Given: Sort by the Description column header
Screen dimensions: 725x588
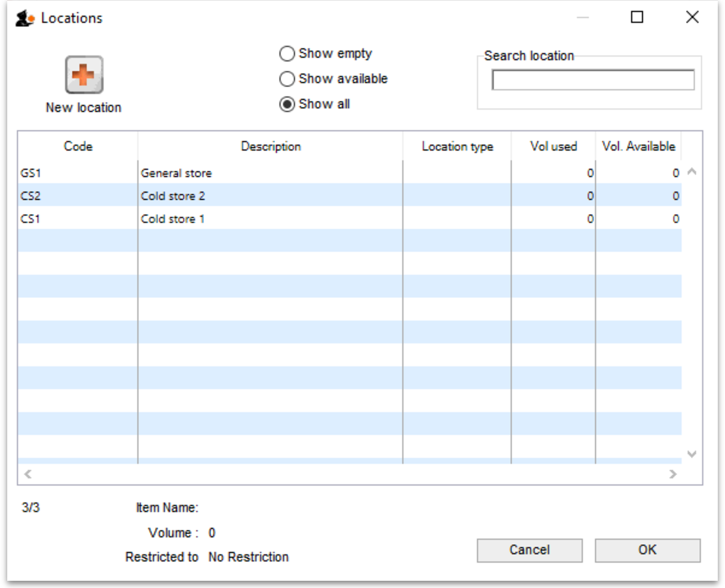Looking at the screenshot, I should (x=270, y=146).
